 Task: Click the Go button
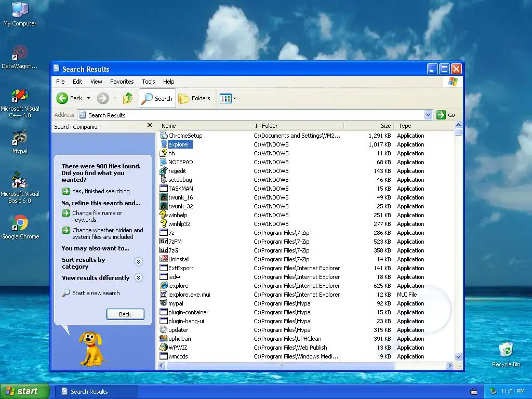pyautogui.click(x=446, y=115)
